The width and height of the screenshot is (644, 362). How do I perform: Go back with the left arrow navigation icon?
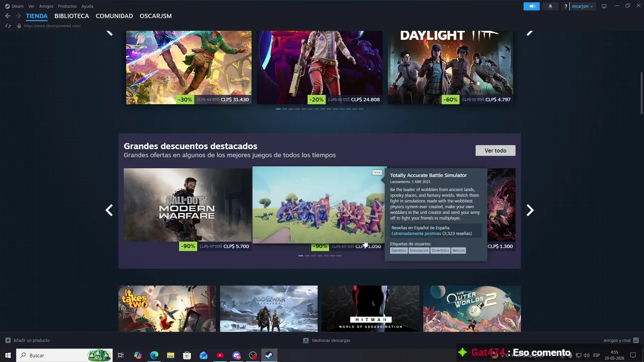[x=8, y=16]
